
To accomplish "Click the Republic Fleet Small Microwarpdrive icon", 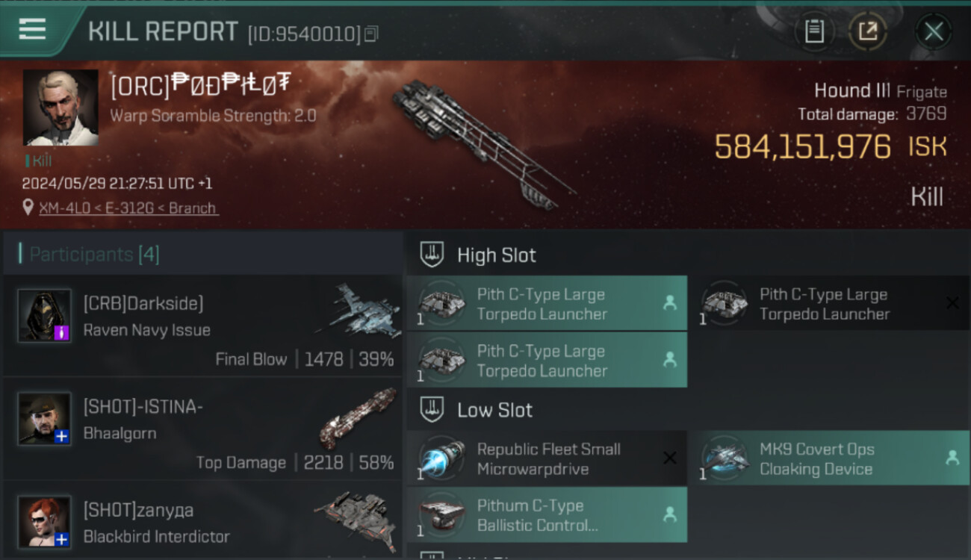I will coord(442,458).
